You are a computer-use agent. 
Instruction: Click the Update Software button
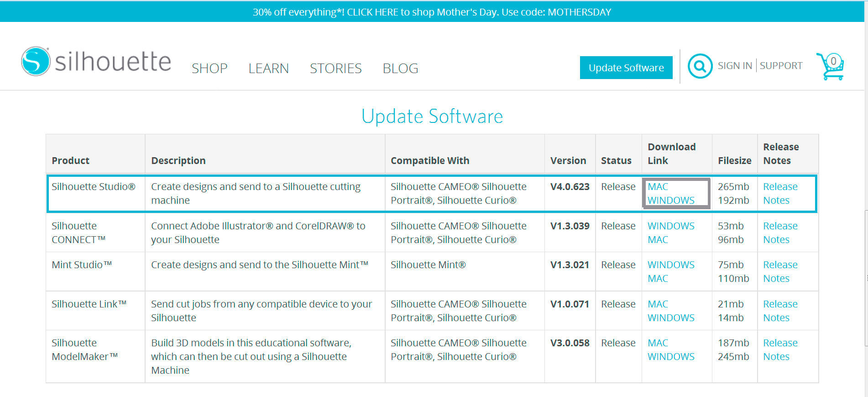click(626, 68)
